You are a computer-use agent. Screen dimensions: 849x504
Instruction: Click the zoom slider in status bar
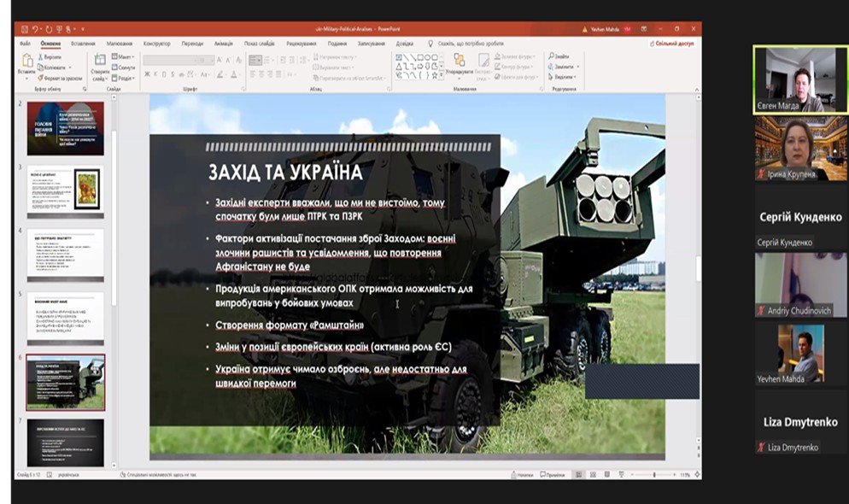pyautogui.click(x=654, y=475)
